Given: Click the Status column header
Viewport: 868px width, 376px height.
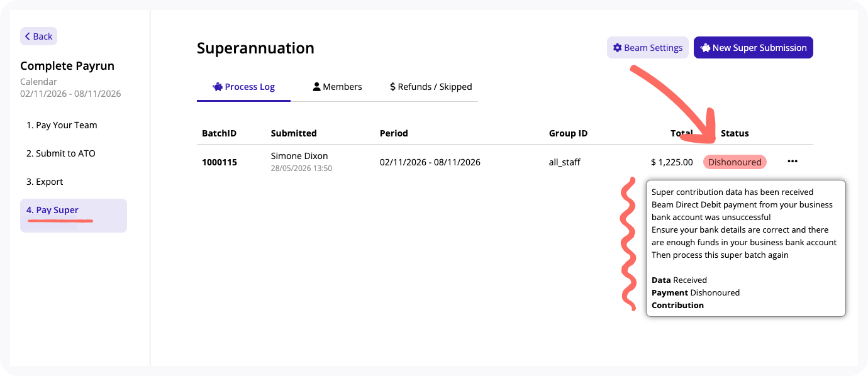Looking at the screenshot, I should (x=735, y=133).
